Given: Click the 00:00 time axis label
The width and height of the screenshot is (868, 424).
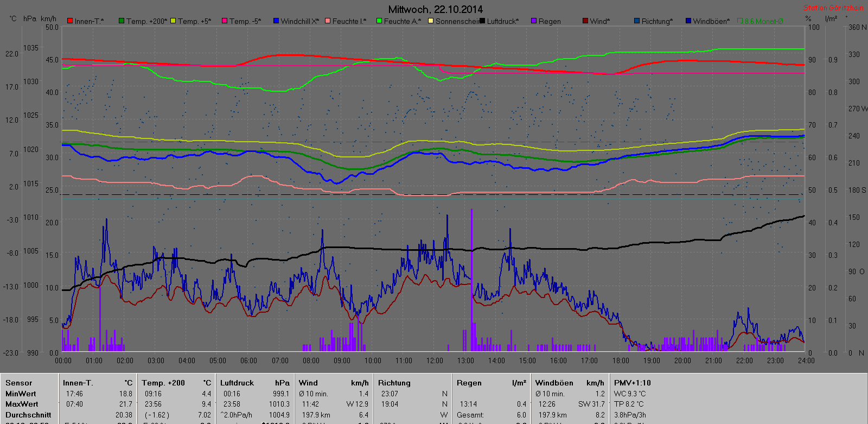Looking at the screenshot, I should tap(63, 360).
